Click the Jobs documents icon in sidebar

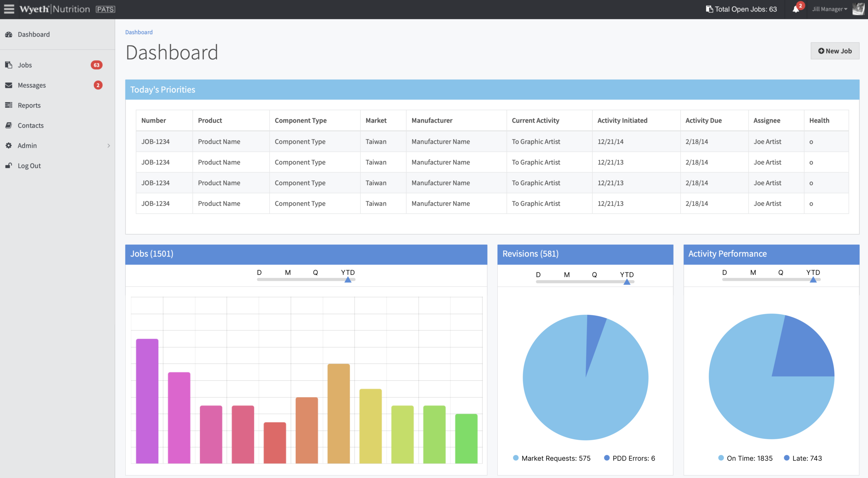click(9, 65)
